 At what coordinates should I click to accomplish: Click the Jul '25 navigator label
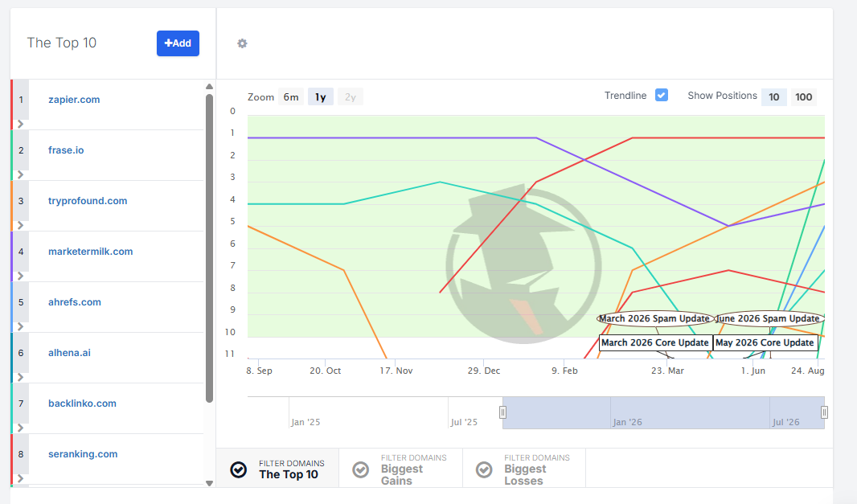tap(464, 422)
